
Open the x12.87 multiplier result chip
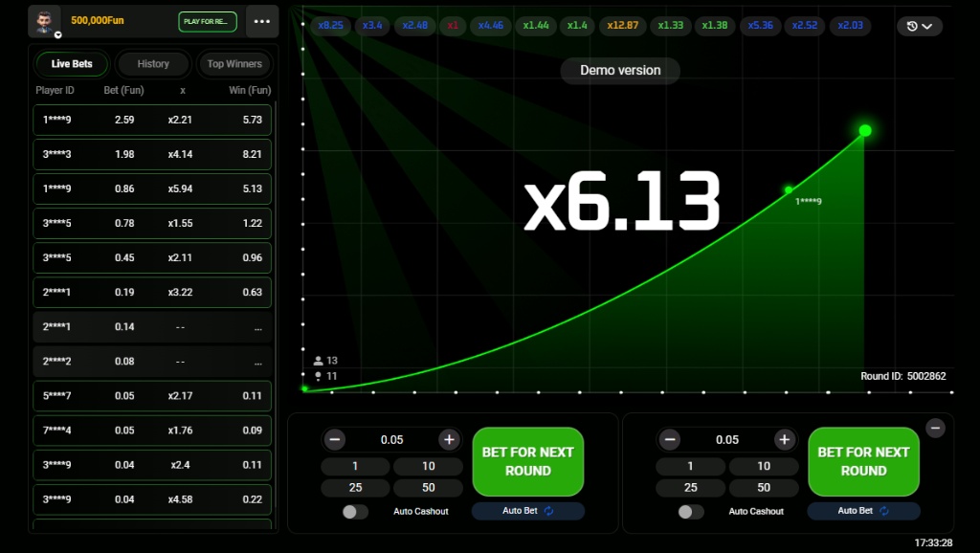(x=622, y=26)
